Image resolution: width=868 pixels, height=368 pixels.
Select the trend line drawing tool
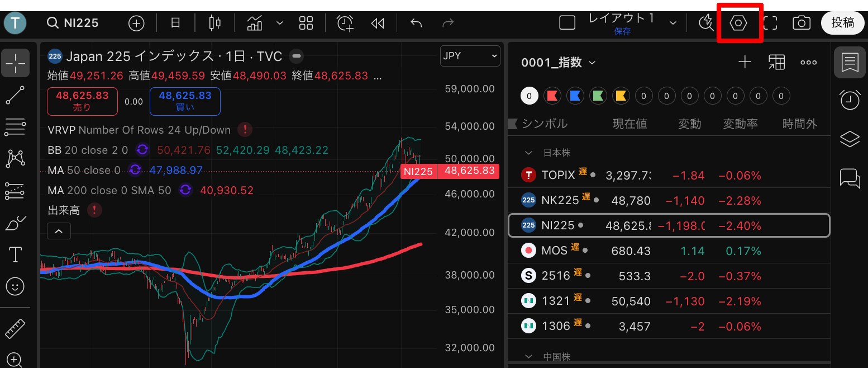pos(15,95)
